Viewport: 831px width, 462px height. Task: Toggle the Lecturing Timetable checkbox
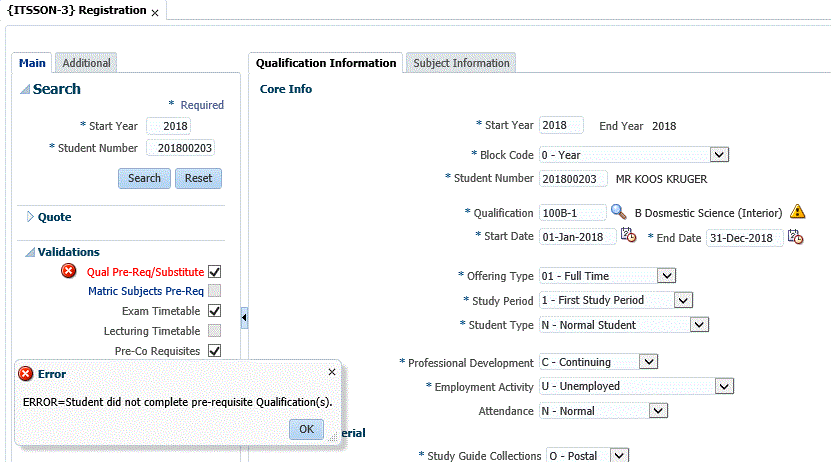[x=215, y=331]
